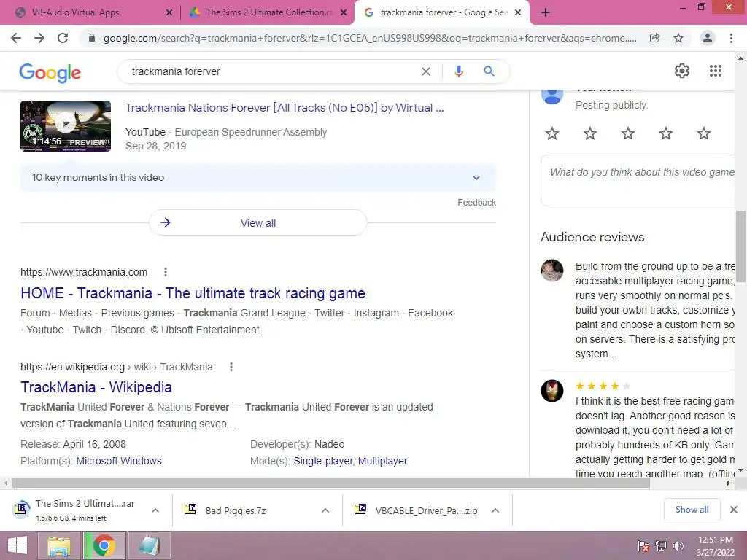
Task: Close the trackmania Google Search tab
Action: (519, 13)
